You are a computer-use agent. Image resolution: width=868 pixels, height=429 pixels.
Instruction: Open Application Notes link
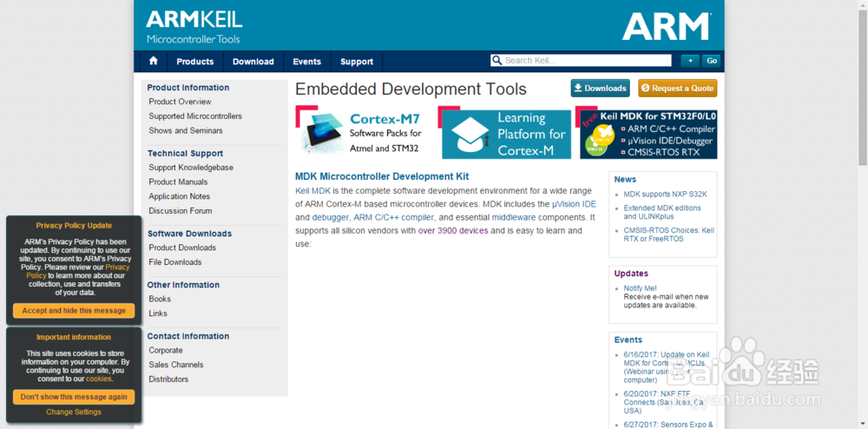point(180,196)
